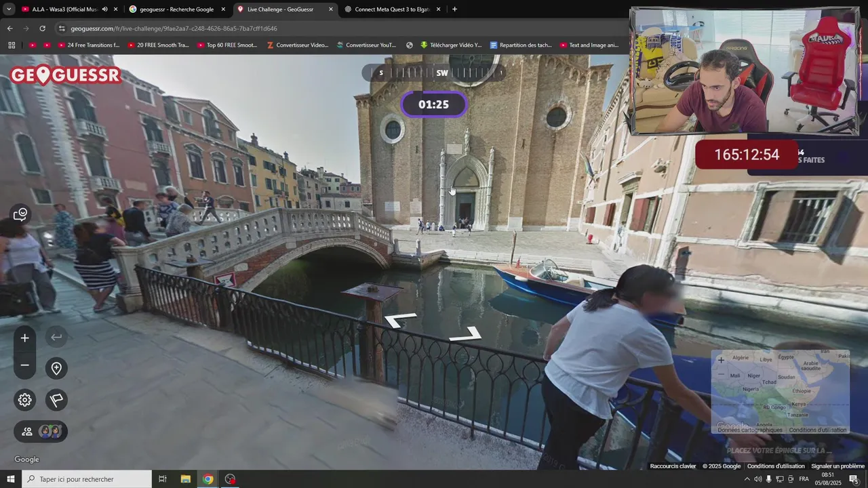The height and width of the screenshot is (488, 868).
Task: Open GeoGuessr game settings gear
Action: 25,400
